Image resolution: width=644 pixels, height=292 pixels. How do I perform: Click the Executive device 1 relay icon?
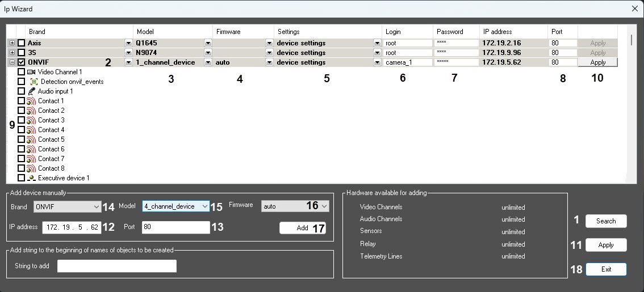pos(31,178)
